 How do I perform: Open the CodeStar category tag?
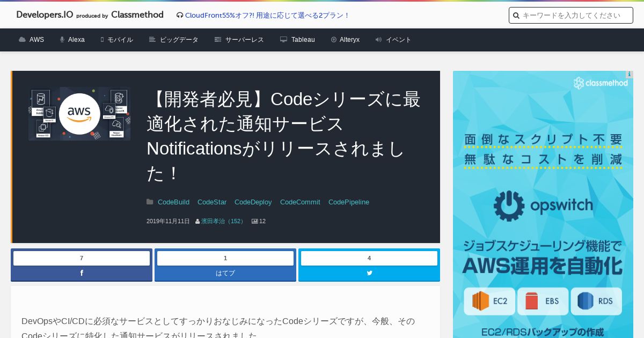(x=212, y=202)
